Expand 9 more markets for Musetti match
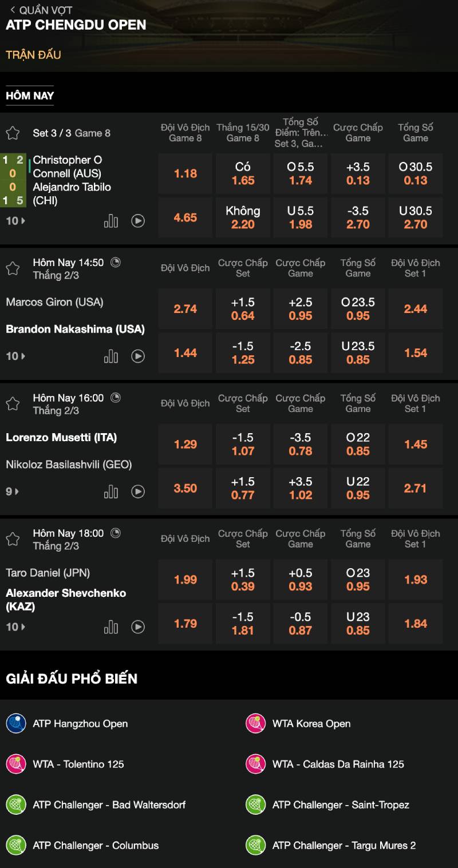This screenshot has width=458, height=868. [x=13, y=492]
